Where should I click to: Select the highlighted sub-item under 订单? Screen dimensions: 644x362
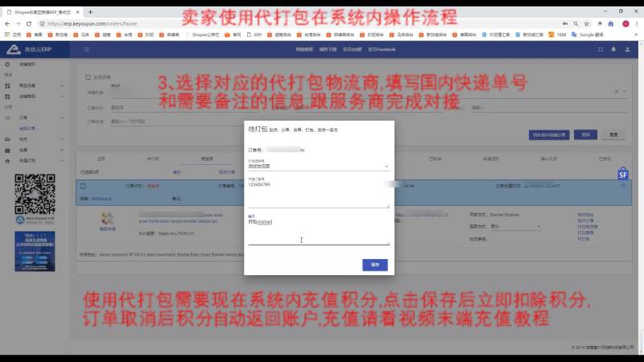click(27, 129)
